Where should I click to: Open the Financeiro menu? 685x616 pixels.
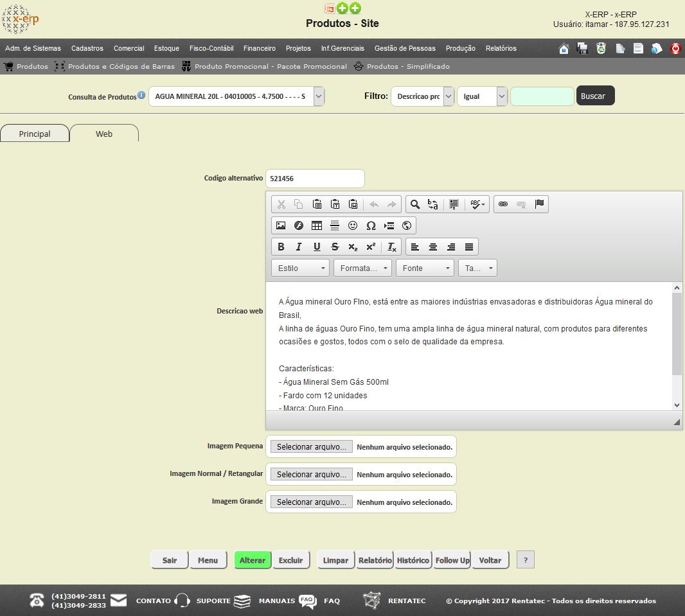[260, 48]
